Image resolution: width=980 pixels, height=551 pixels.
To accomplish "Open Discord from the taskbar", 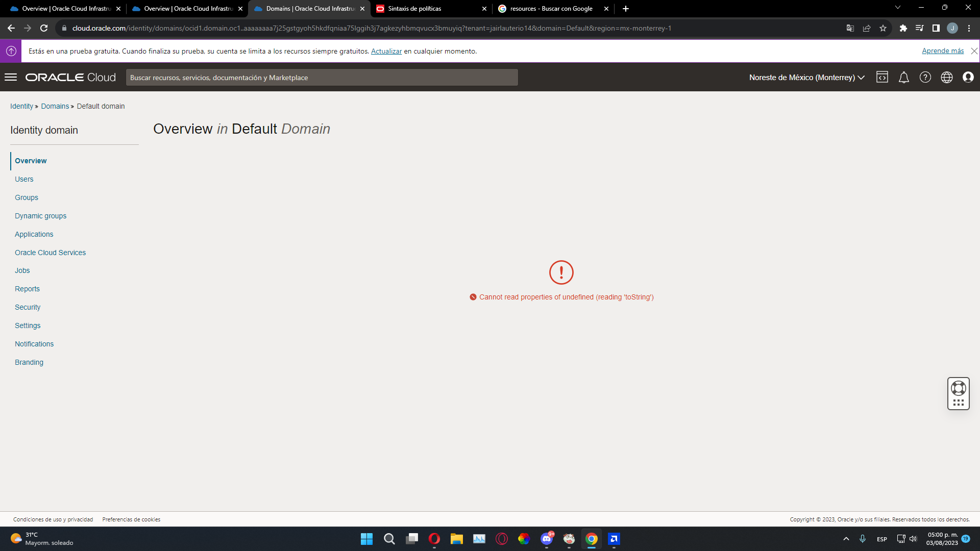I will (x=547, y=539).
